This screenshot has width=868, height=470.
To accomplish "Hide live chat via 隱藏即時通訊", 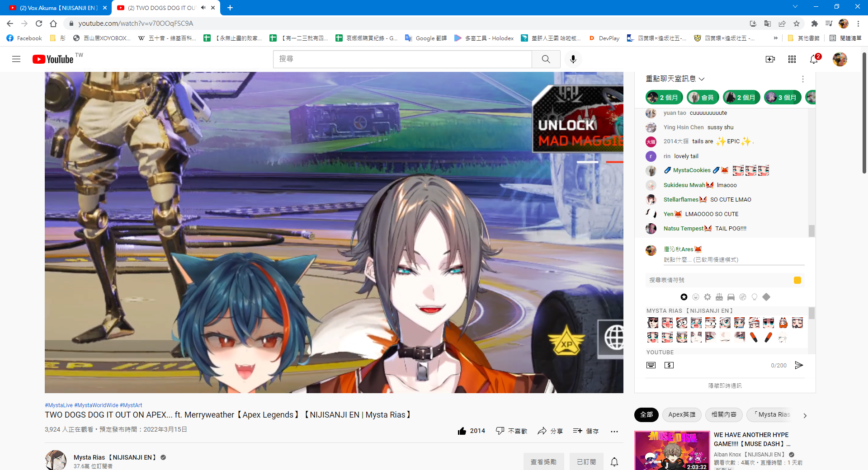I will (x=725, y=385).
